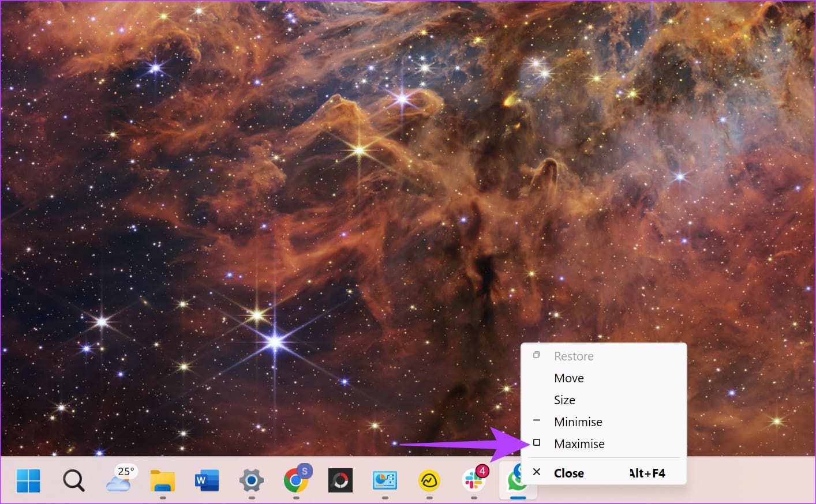The height and width of the screenshot is (504, 816).
Task: Open taskbar Search magnifier
Action: tap(73, 480)
